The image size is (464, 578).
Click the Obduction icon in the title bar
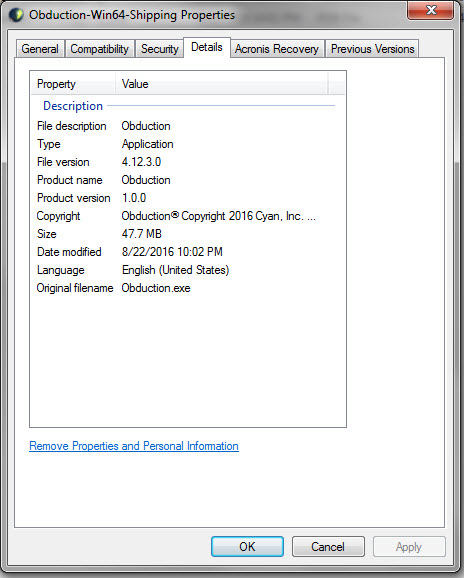[16, 15]
